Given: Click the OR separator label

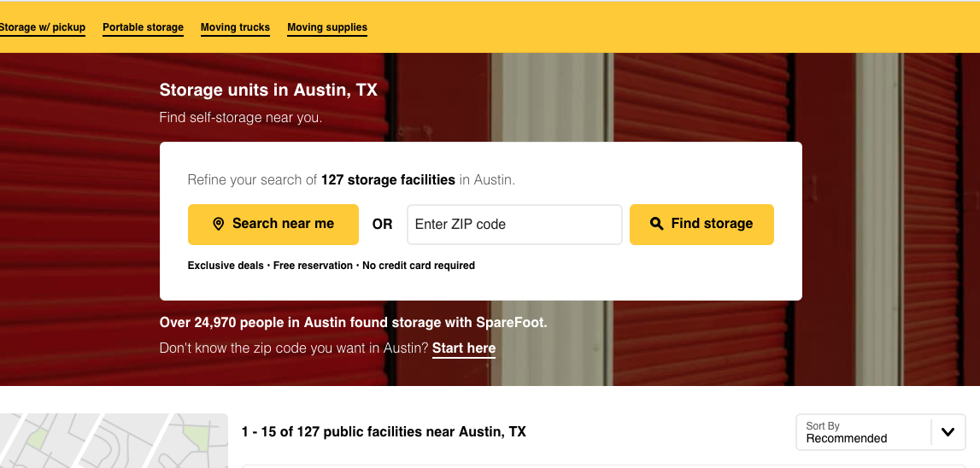Looking at the screenshot, I should (383, 225).
